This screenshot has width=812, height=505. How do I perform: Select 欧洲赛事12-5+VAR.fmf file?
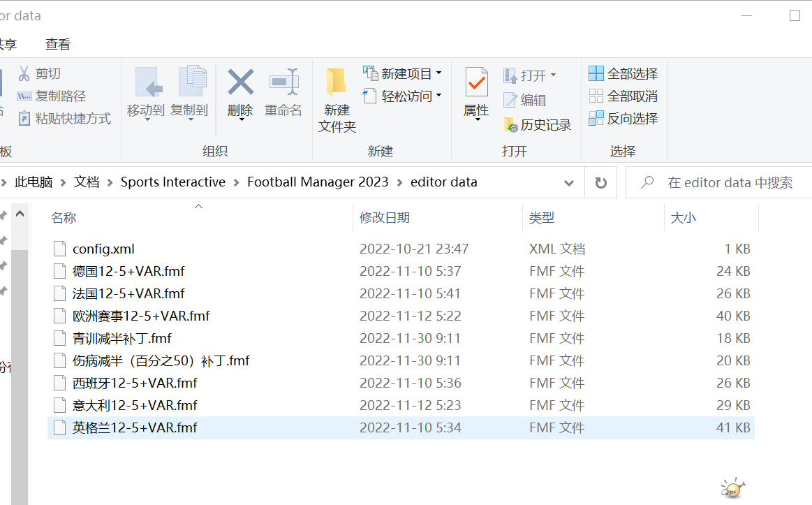coord(401,316)
